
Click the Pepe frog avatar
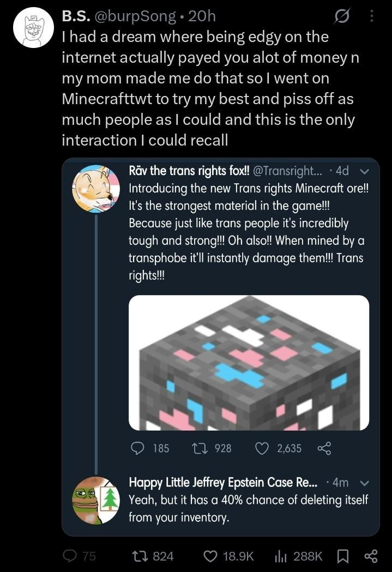[x=96, y=500]
